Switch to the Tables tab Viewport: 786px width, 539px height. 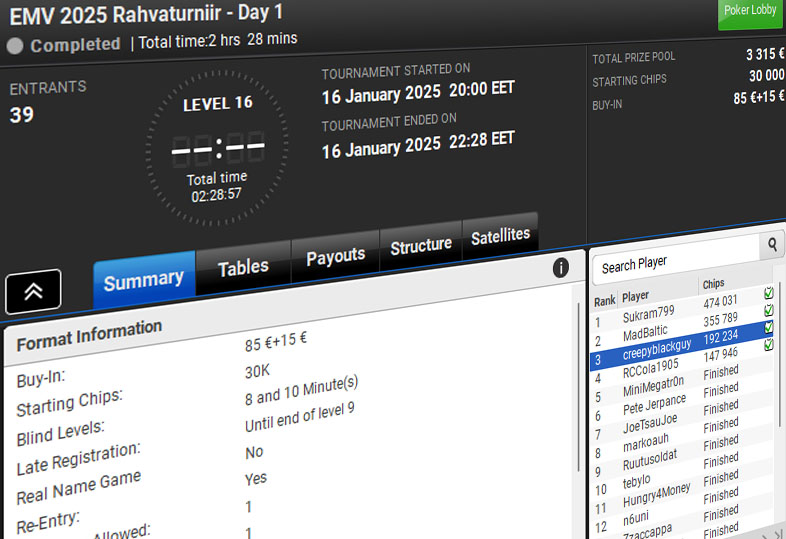(x=243, y=267)
